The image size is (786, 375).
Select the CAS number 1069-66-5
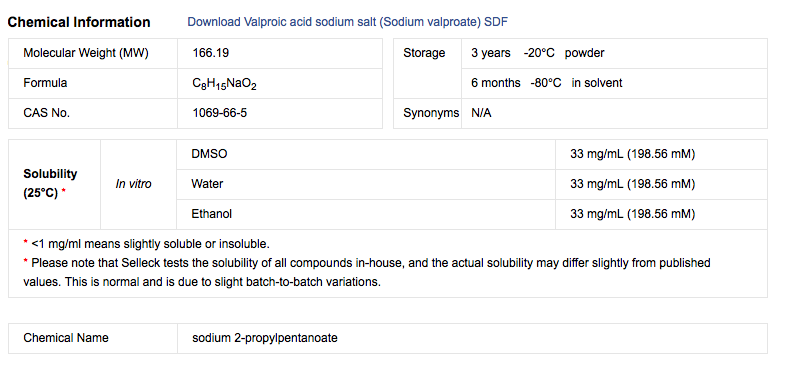click(220, 113)
